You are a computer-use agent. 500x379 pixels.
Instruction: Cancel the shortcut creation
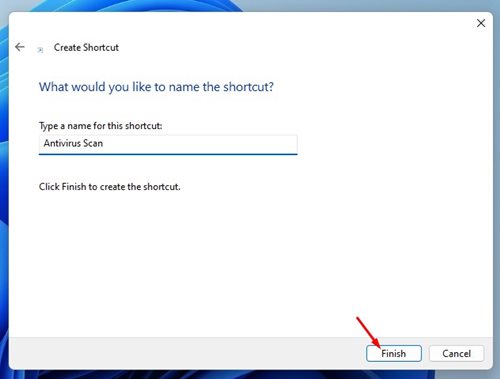click(456, 353)
